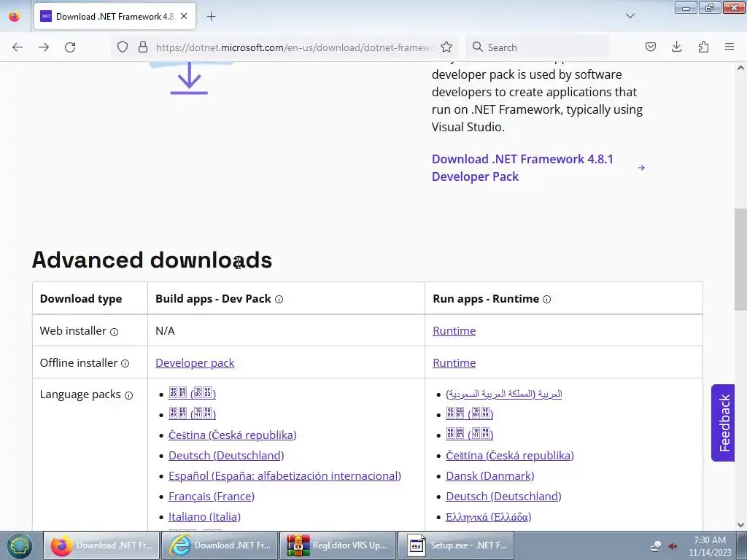The width and height of the screenshot is (747, 560).
Task: Expand the list all tabs chevron
Action: coord(630,16)
